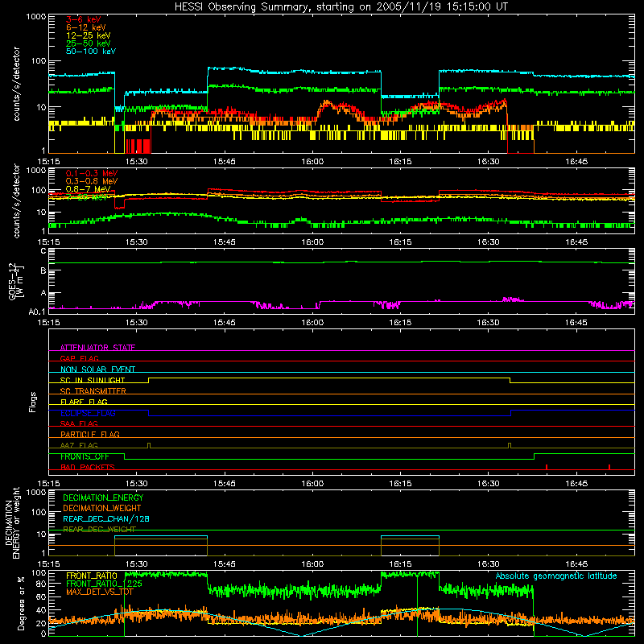Screen dimensions: 644x644
Task: Click the FRONT_RATIO_1225 legend label
Action: [x=105, y=584]
